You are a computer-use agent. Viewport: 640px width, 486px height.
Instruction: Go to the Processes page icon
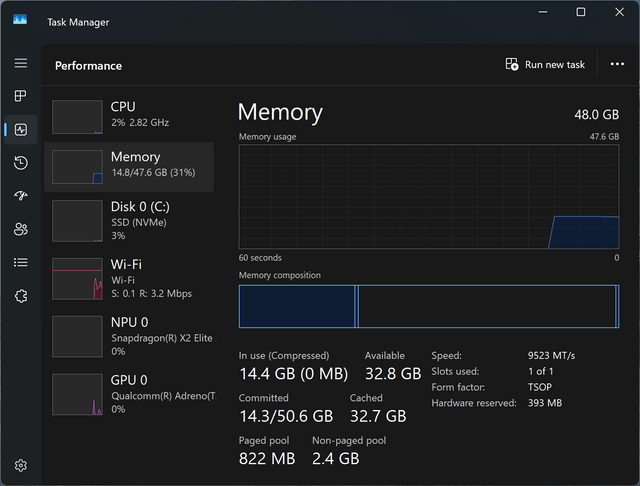21,96
